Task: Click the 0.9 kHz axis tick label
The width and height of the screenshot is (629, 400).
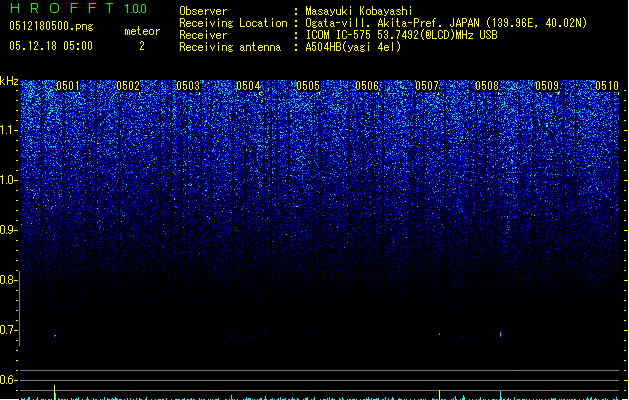Action: point(8,230)
